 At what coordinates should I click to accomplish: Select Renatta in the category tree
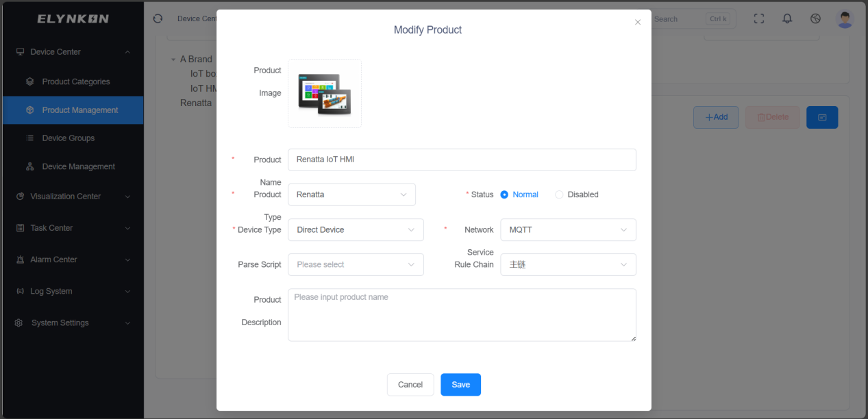196,103
